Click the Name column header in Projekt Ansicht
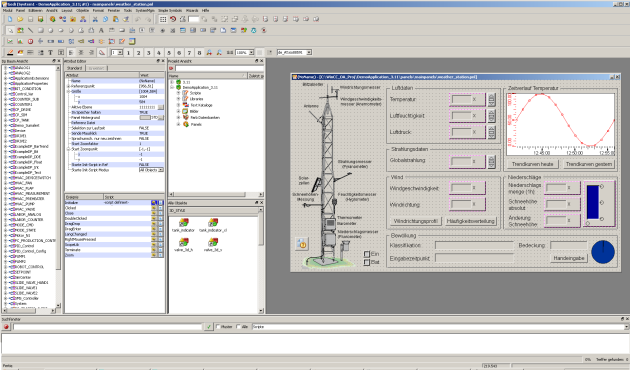This screenshot has height=370, width=630. [207, 76]
